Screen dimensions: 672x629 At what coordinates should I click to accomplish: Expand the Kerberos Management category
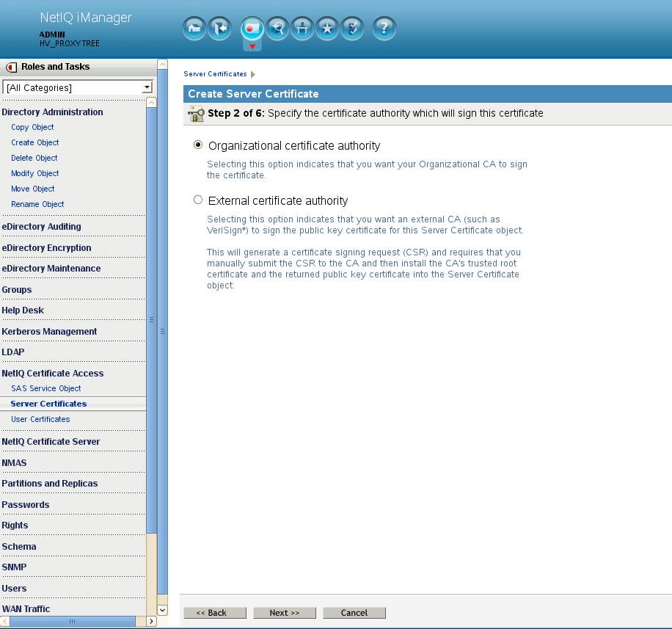point(49,332)
